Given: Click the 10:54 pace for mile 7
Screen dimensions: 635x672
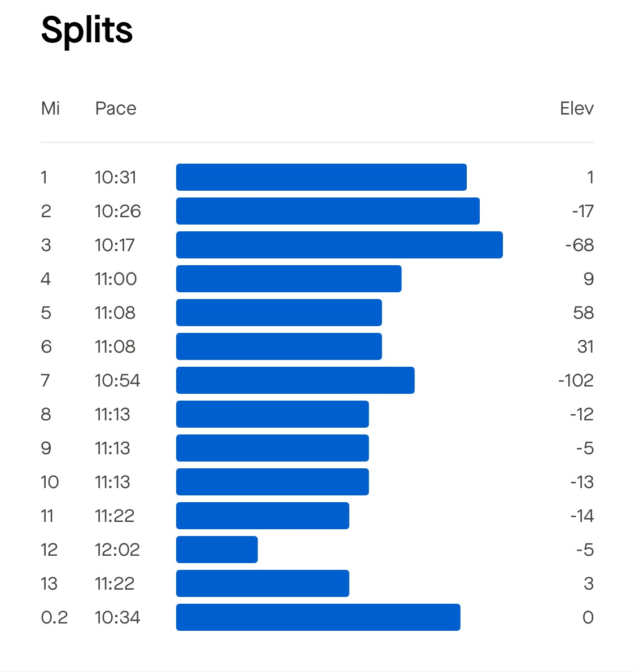Looking at the screenshot, I should coord(117,380).
